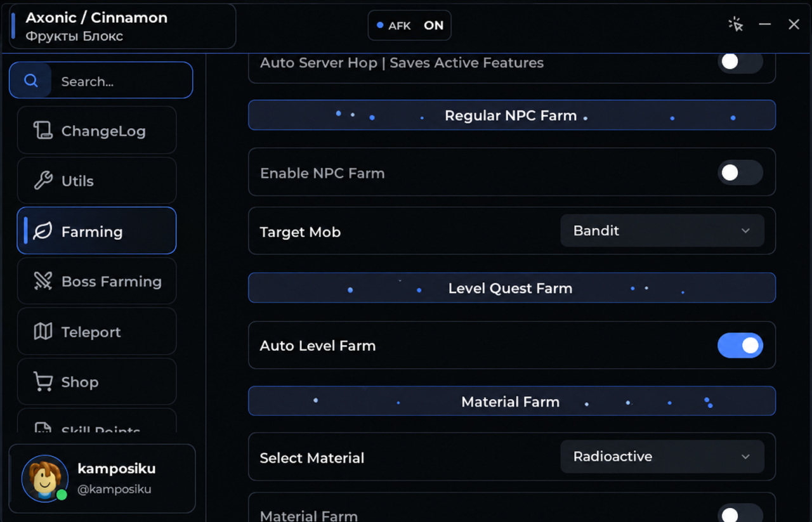Viewport: 812px width, 522px height.
Task: Click the Level Quest Farm section header
Action: point(511,288)
